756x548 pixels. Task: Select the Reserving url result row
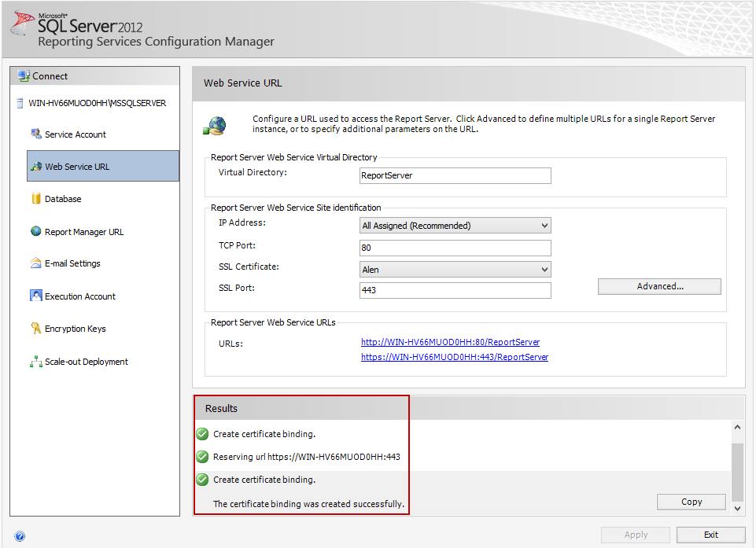(463, 457)
